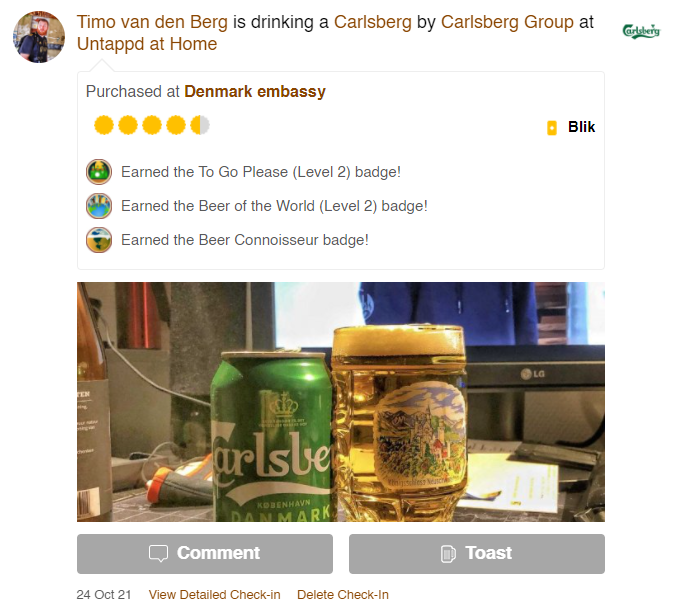
Task: Click the speech bubble icon in Comment
Action: coord(158,553)
